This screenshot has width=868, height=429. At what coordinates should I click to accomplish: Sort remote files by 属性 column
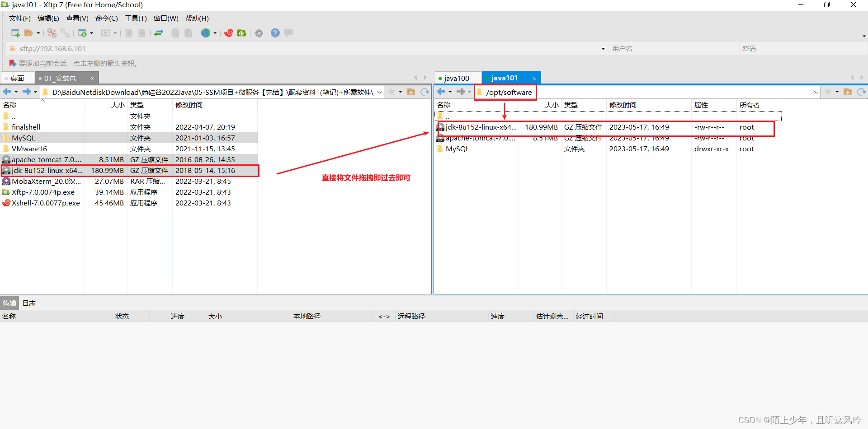(x=714, y=105)
